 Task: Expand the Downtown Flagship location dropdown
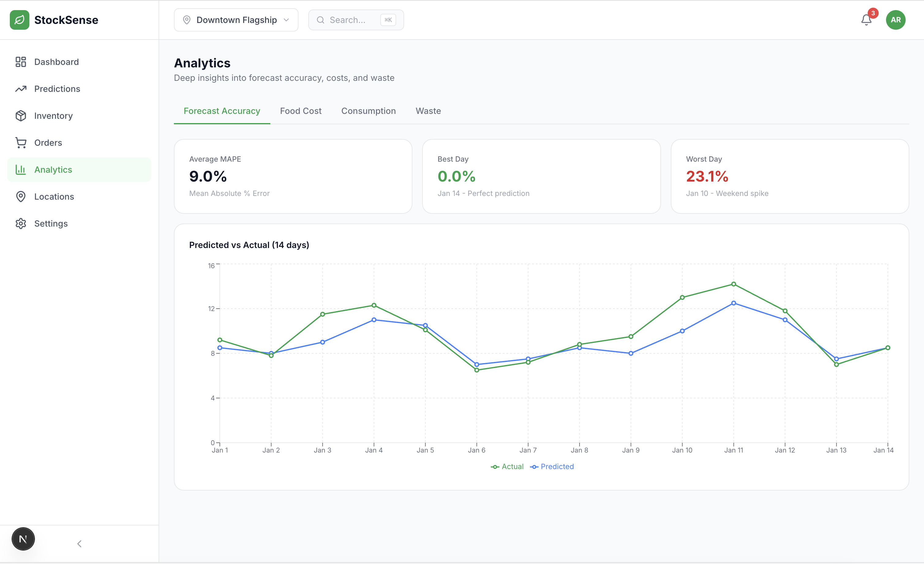click(236, 20)
